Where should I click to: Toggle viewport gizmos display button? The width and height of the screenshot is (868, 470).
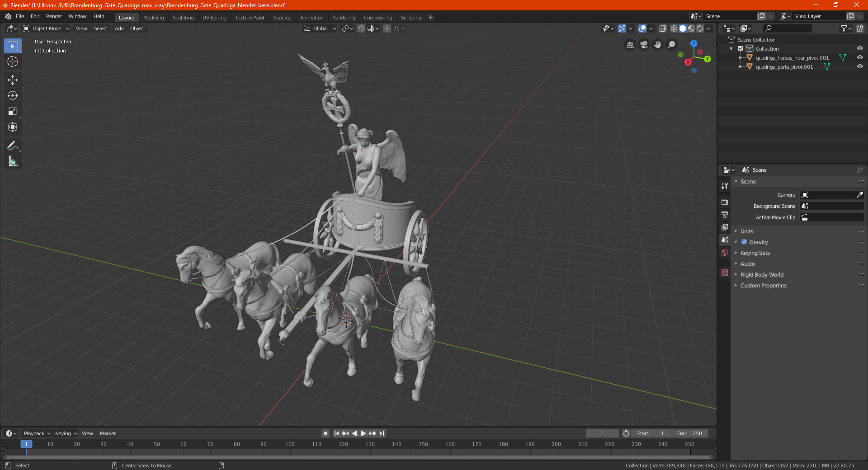tap(622, 28)
